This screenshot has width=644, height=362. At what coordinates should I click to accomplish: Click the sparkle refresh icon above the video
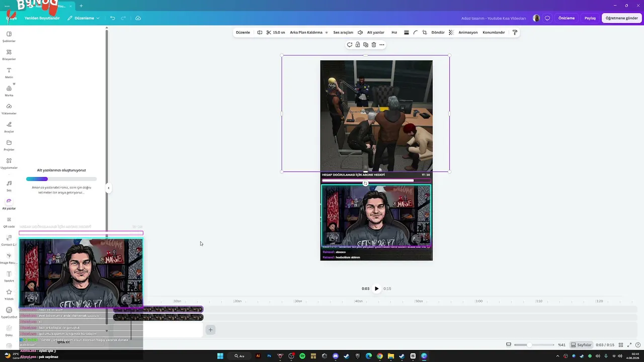pyautogui.click(x=350, y=45)
